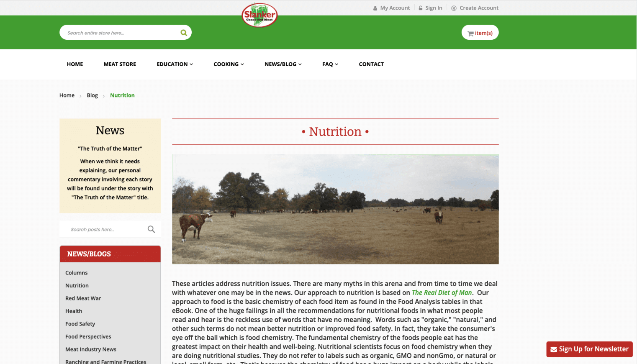Click the newsletter envelope icon

click(554, 349)
